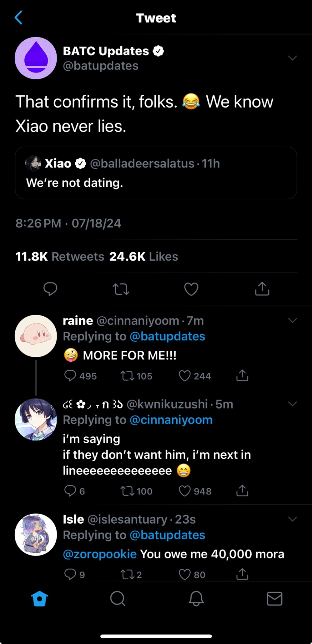Open options chevron on Isle's reply

[x=292, y=519]
